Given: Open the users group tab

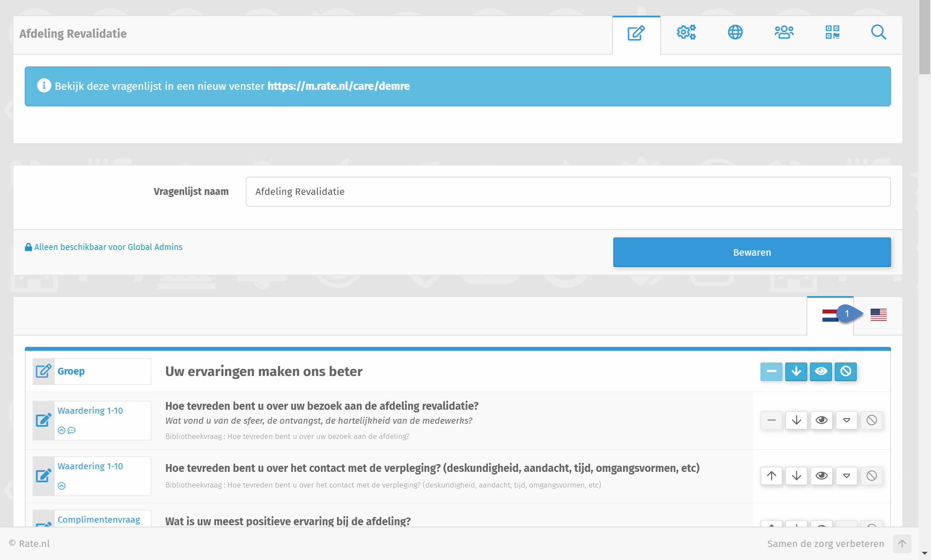Looking at the screenshot, I should [784, 33].
